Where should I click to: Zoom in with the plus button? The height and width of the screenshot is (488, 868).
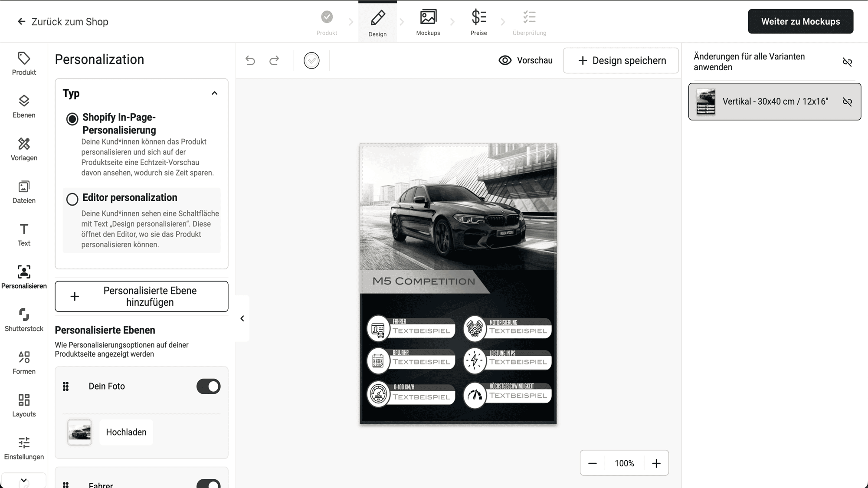(x=656, y=463)
